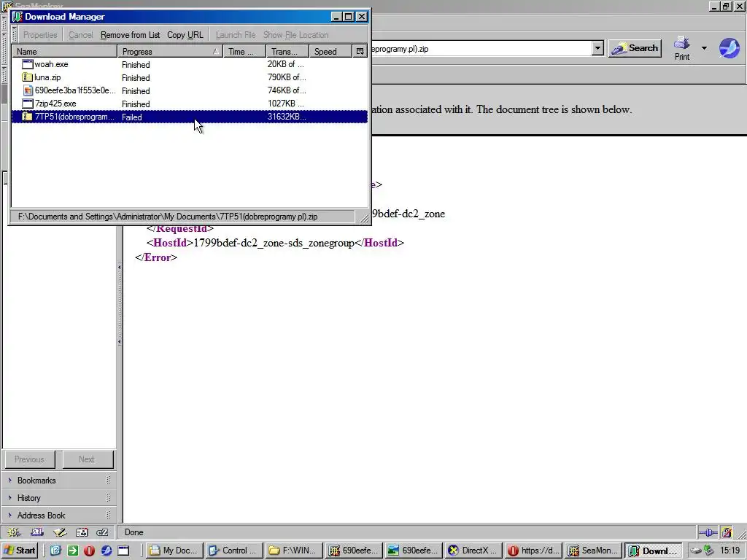Switch to the Opera https taskbar window
747x560 pixels.
click(x=534, y=551)
